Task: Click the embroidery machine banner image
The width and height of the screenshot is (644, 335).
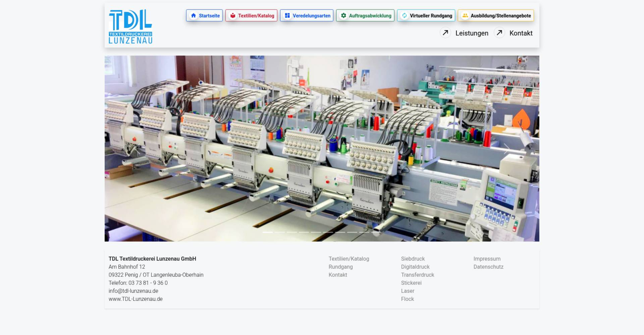Action: [322, 148]
